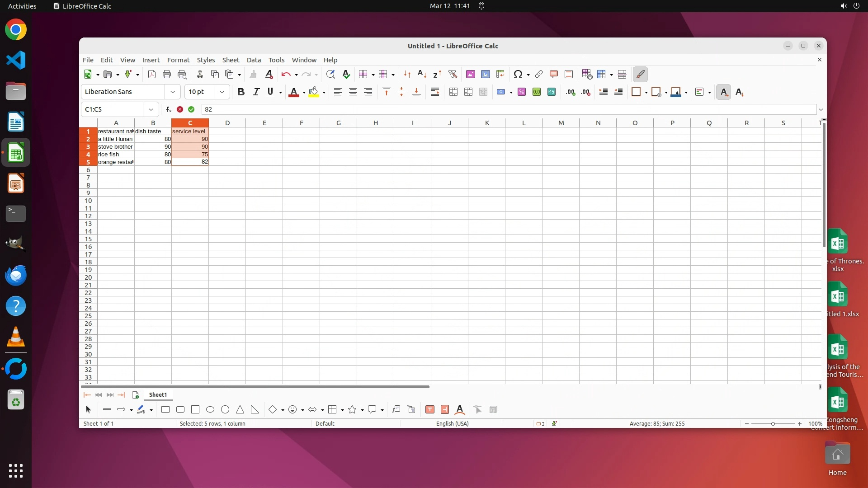This screenshot has height=488, width=868.
Task: Switch to the Sheet1 tab
Action: point(158,395)
